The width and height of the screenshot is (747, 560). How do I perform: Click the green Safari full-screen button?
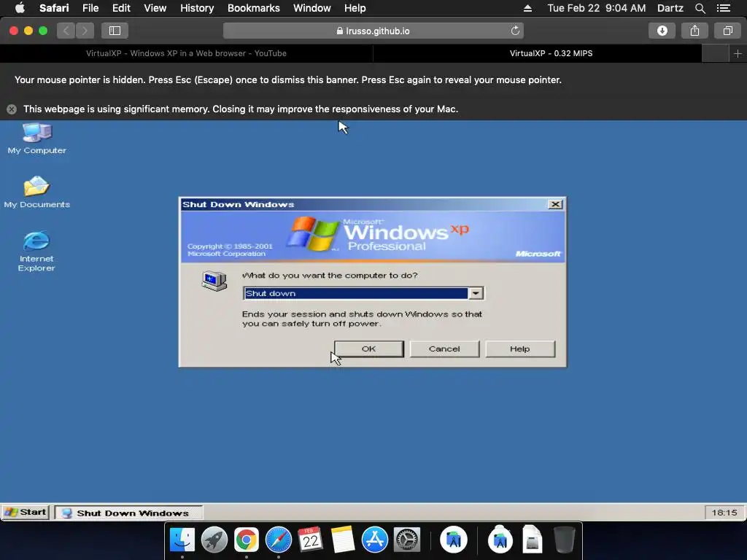pos(43,31)
